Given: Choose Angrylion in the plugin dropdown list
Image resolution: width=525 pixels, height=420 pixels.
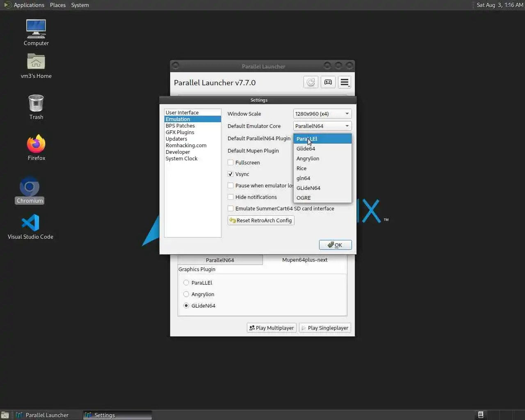Looking at the screenshot, I should point(322,158).
